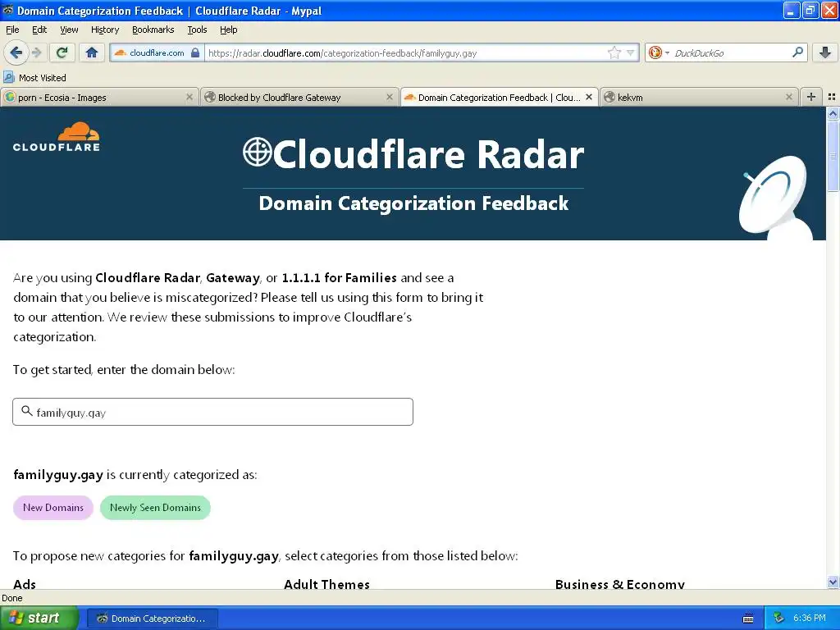Click the cloudflare.com site identity box
This screenshot has width=840, height=630.
point(157,52)
